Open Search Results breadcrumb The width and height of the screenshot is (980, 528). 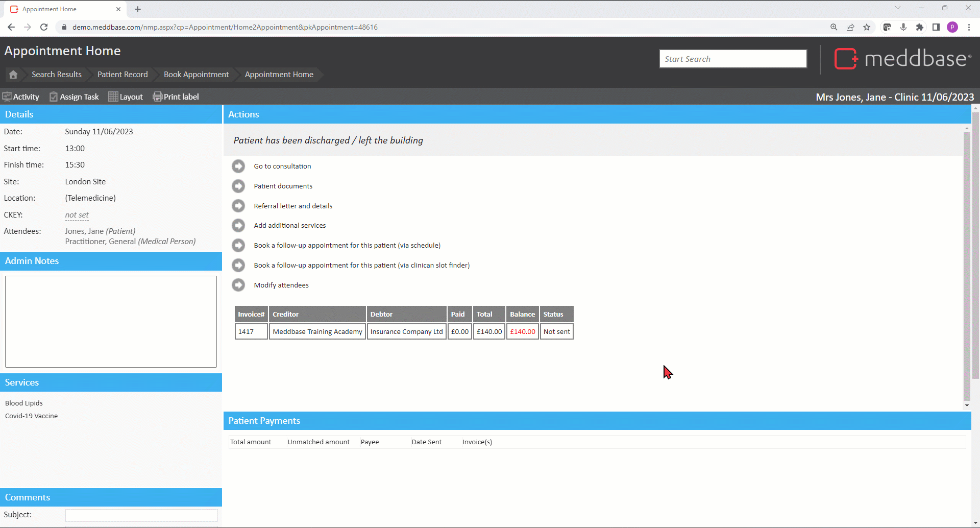pos(57,75)
